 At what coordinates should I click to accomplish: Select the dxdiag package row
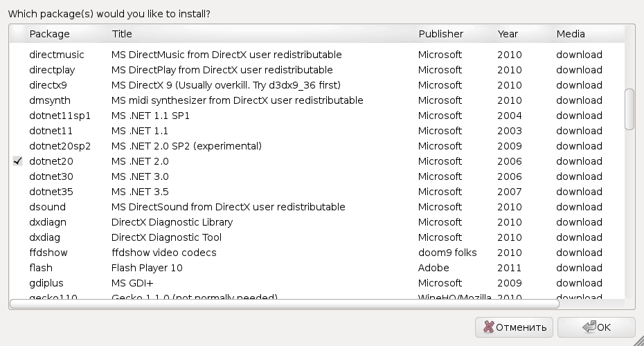tap(316, 237)
